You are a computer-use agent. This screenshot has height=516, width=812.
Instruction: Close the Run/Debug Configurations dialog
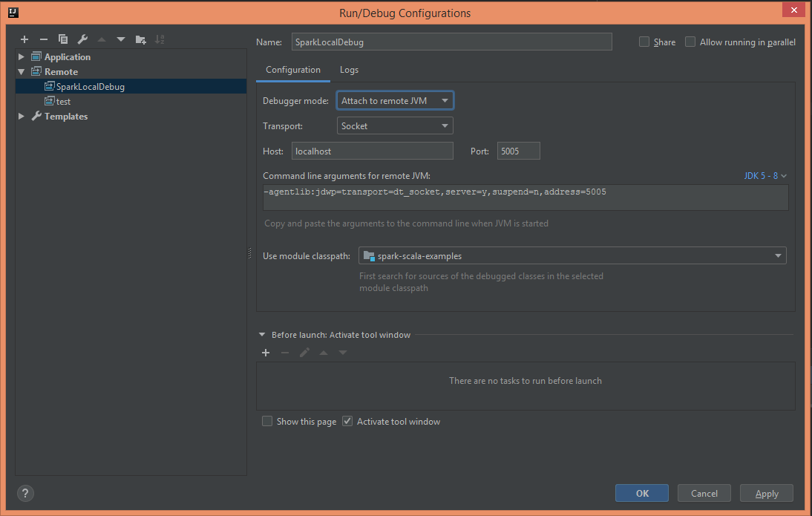(x=794, y=10)
